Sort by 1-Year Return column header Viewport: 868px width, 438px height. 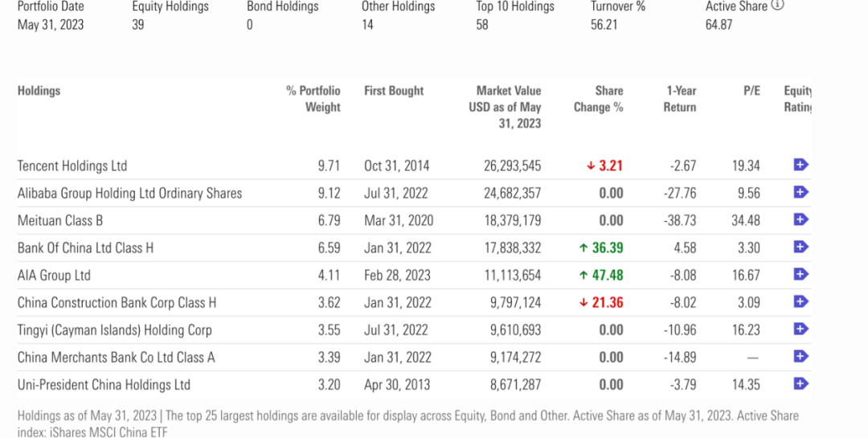point(680,99)
